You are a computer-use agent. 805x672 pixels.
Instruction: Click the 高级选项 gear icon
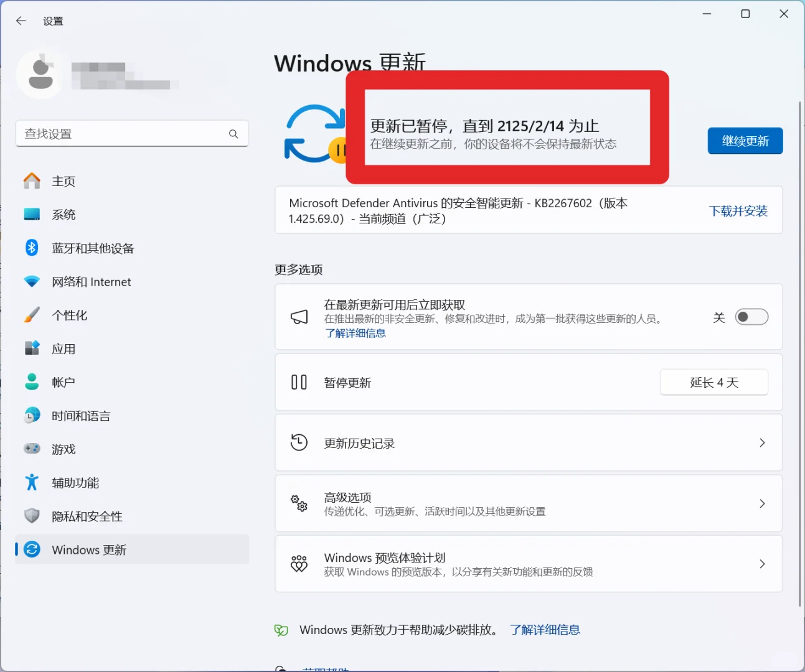click(x=299, y=503)
